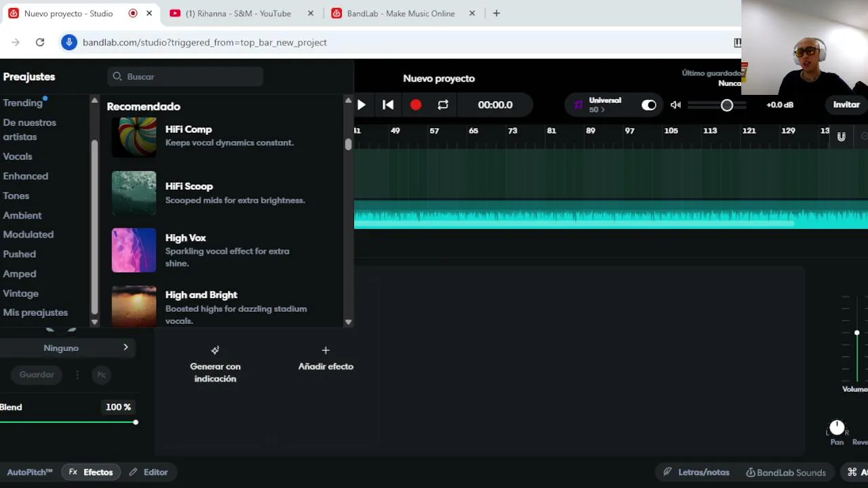The image size is (868, 488).
Task: Open the BandLab Sounds panel
Action: pyautogui.click(x=786, y=472)
